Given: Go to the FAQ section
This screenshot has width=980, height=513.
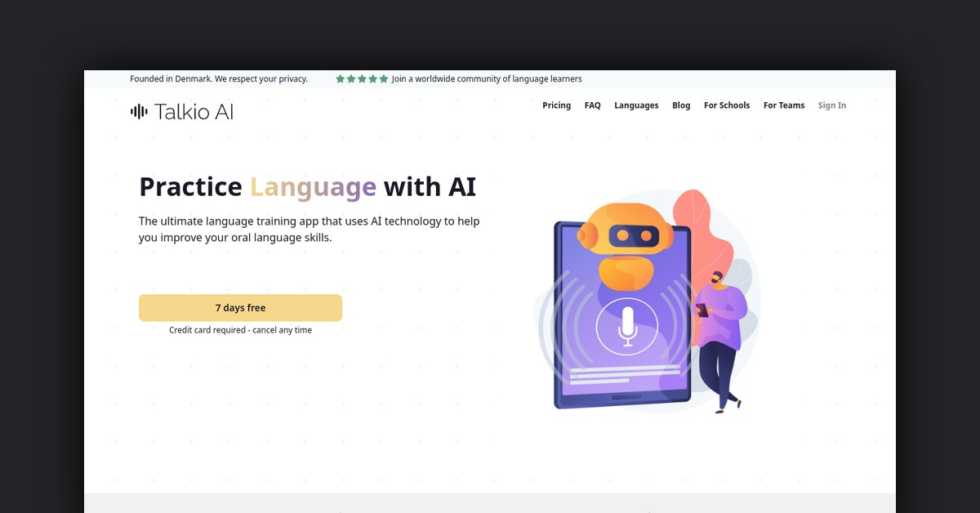Looking at the screenshot, I should (592, 105).
